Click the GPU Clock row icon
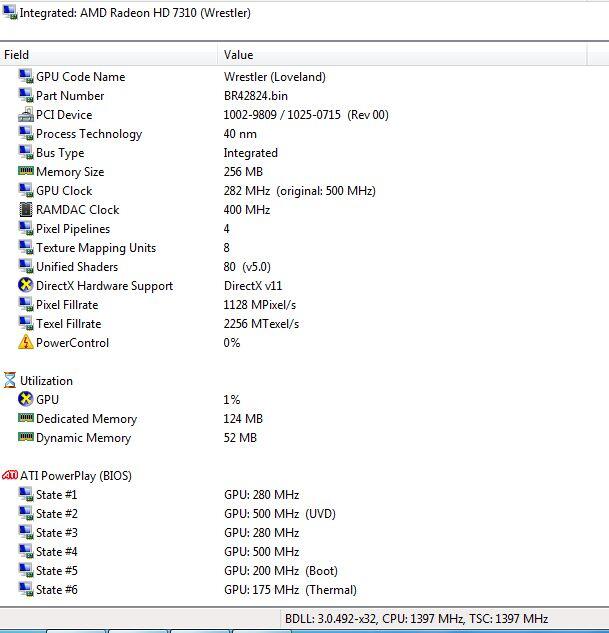 point(26,191)
